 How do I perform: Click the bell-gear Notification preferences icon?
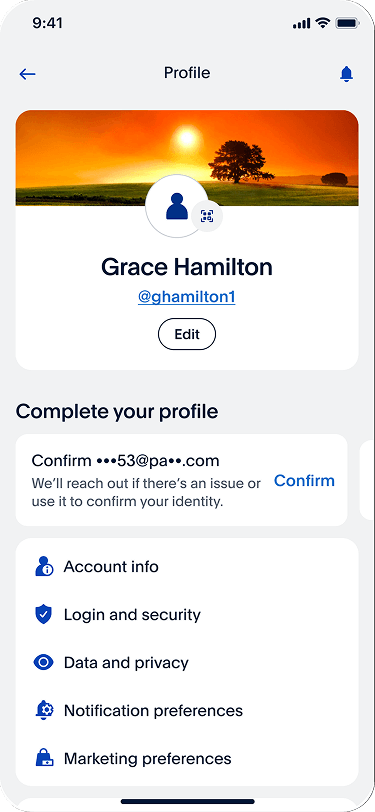44,710
